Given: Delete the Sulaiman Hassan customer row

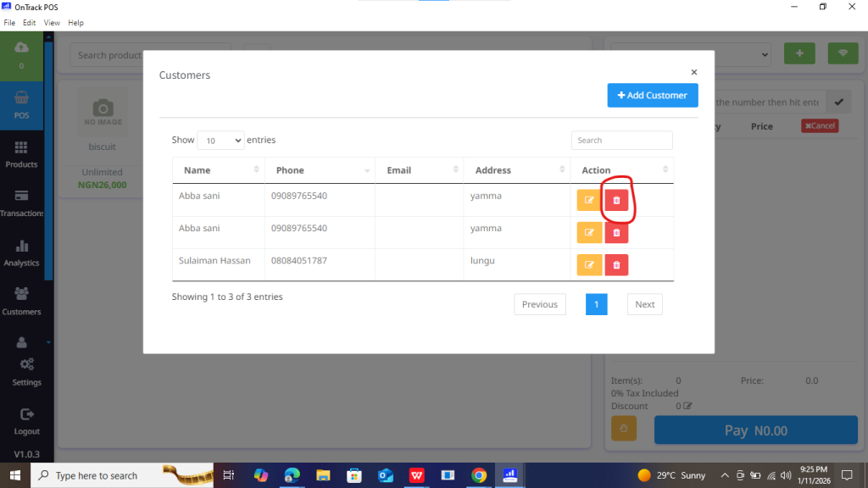Looking at the screenshot, I should coord(616,265).
